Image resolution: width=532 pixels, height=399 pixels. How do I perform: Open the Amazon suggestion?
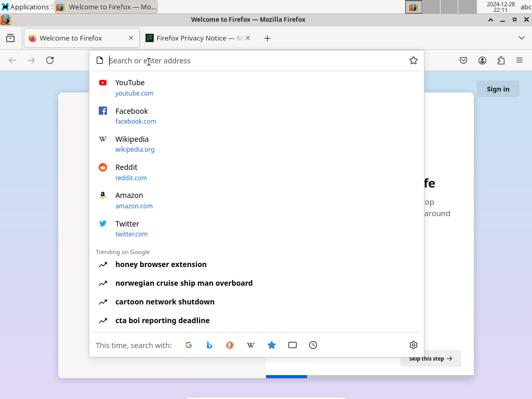[x=257, y=201]
